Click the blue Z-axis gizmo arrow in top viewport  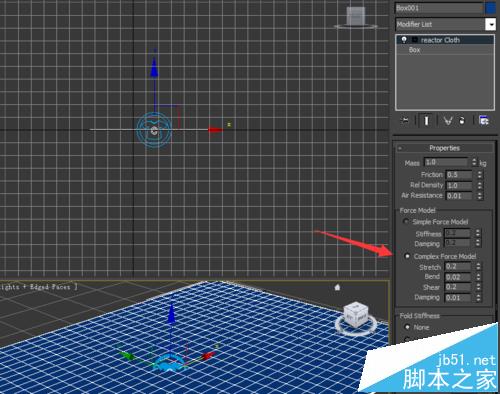[154, 68]
